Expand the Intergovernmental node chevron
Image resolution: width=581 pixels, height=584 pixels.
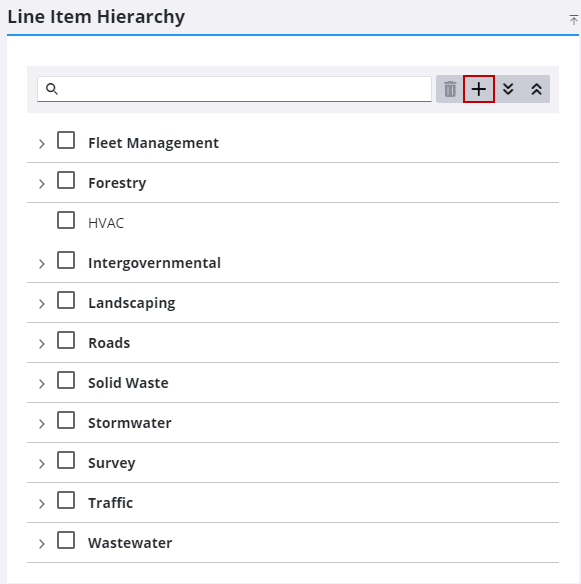pos(42,264)
